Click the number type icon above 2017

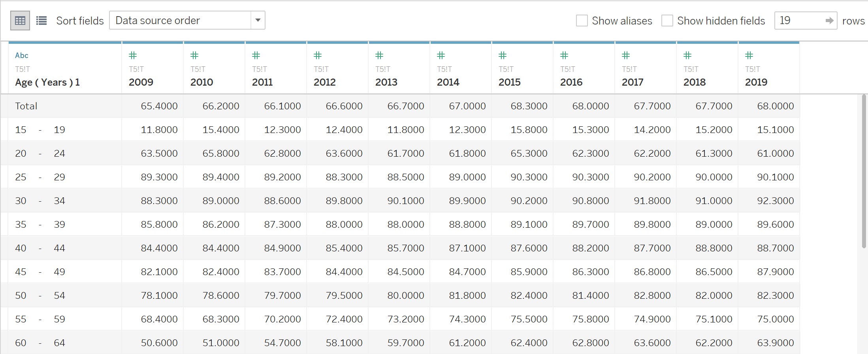[626, 55]
